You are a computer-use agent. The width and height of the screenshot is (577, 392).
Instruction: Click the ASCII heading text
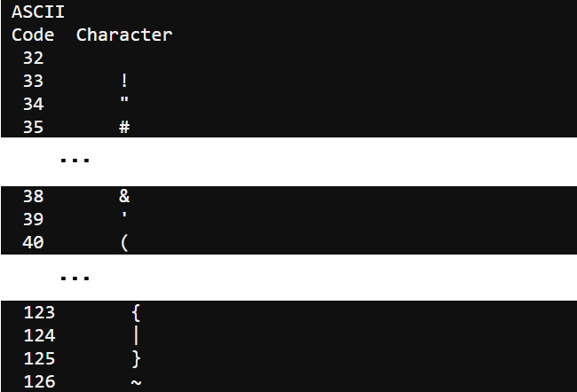pos(38,12)
